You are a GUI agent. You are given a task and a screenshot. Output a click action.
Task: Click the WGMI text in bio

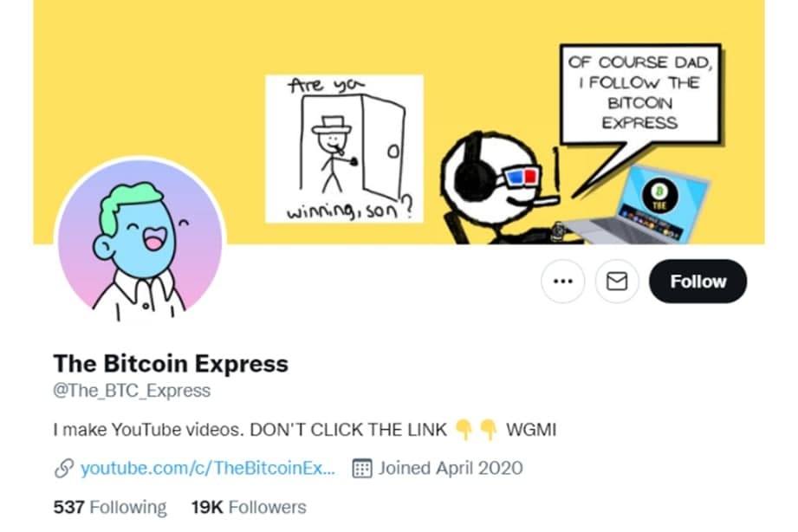(531, 430)
